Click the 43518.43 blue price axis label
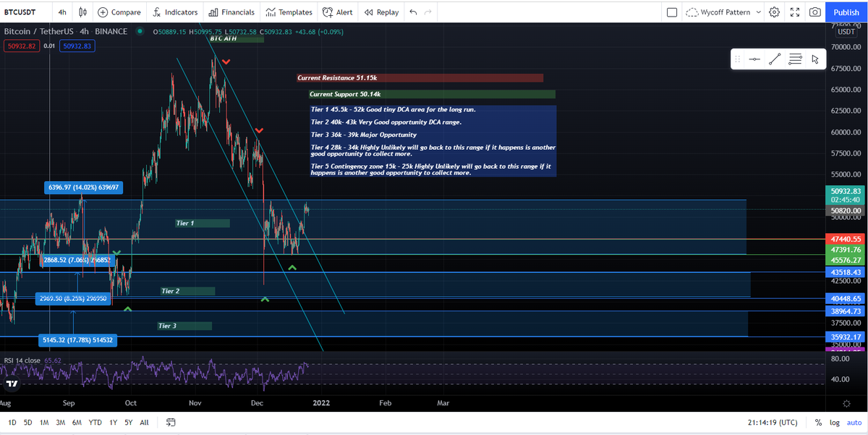This screenshot has width=868, height=435. coord(846,272)
